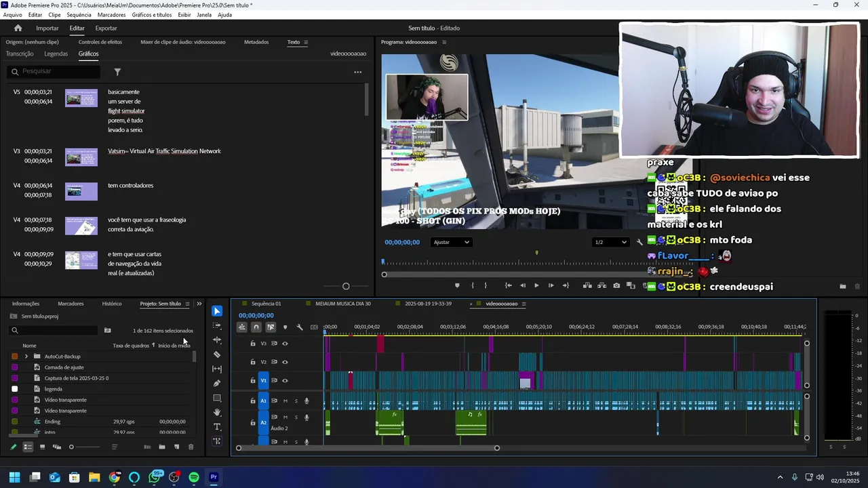This screenshot has height=488, width=868.
Task: Open videooooaoao sequence tab menu
Action: (x=524, y=304)
